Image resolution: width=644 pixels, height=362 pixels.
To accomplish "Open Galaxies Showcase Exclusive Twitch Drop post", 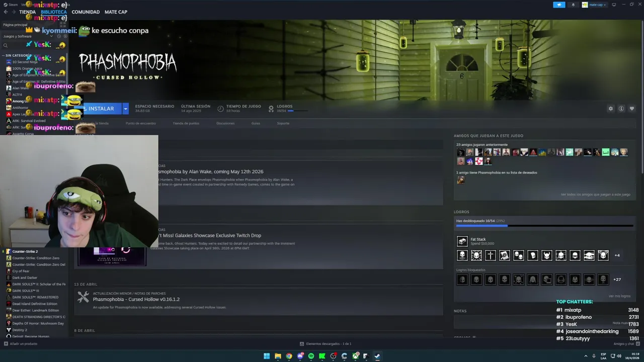I will (210, 235).
